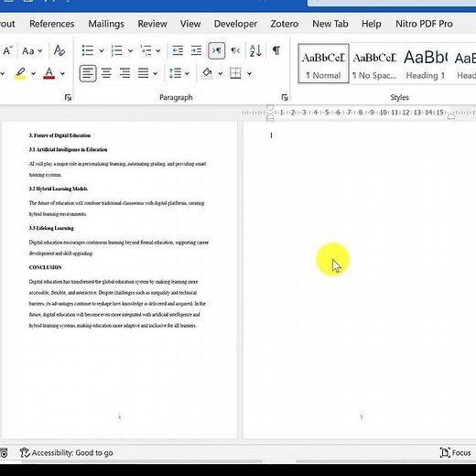
Task: Open the Paragraph settings dialog launcher
Action: click(x=285, y=97)
